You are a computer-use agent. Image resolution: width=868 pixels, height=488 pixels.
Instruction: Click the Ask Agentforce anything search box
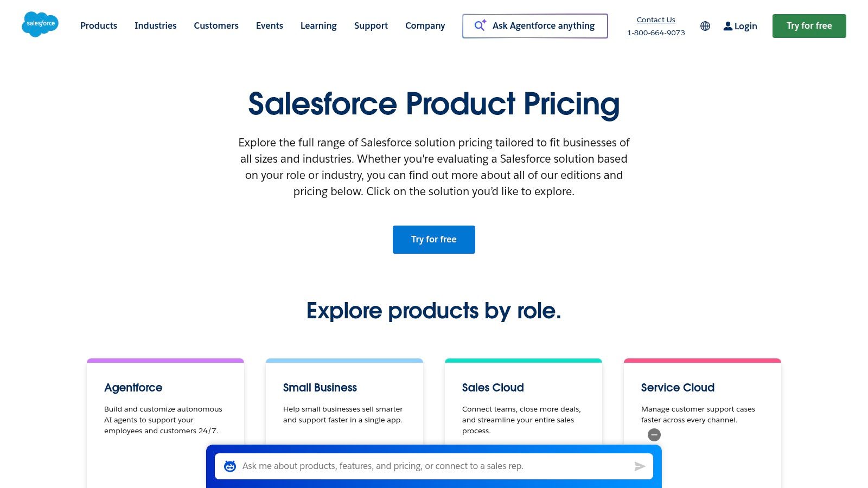(544, 26)
